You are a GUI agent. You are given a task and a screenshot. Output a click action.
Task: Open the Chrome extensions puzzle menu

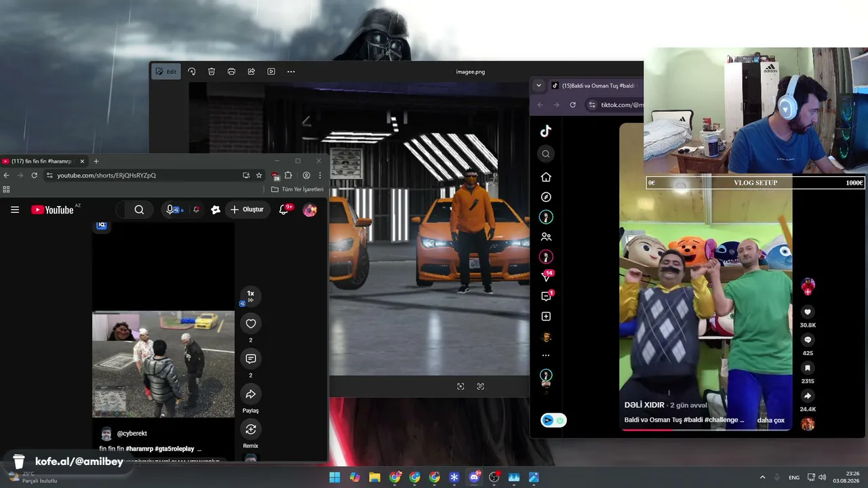tap(288, 176)
